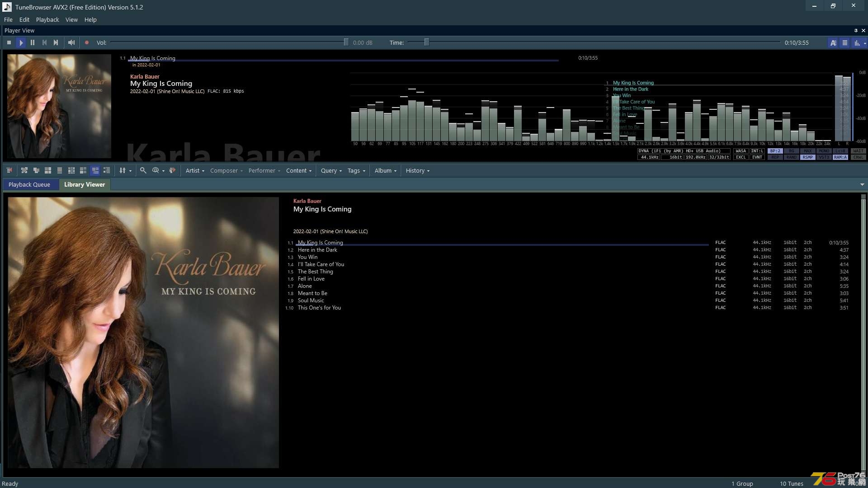Open the Tags dropdown
The image size is (868, 488).
pos(356,170)
